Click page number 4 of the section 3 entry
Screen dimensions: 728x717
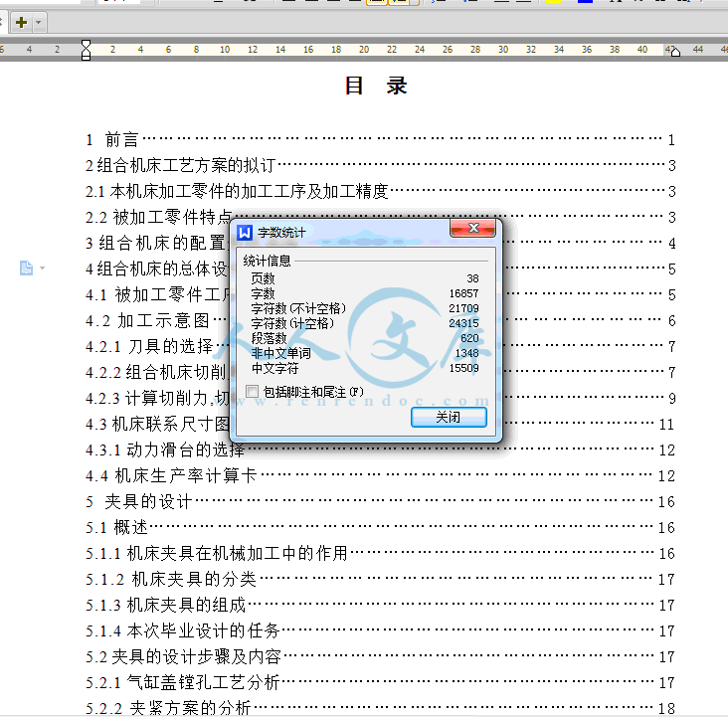click(672, 244)
